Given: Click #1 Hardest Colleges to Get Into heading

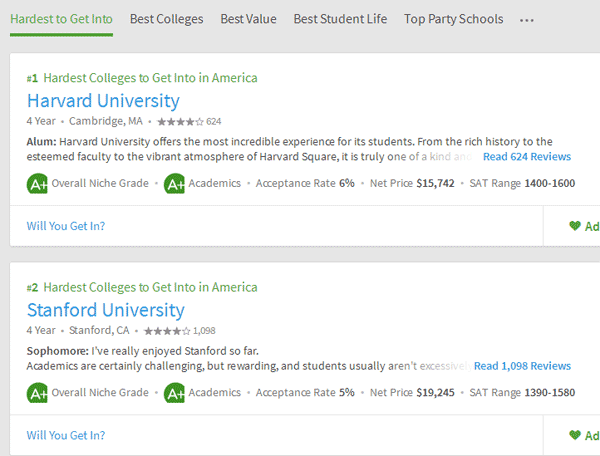Looking at the screenshot, I should coord(142,78).
